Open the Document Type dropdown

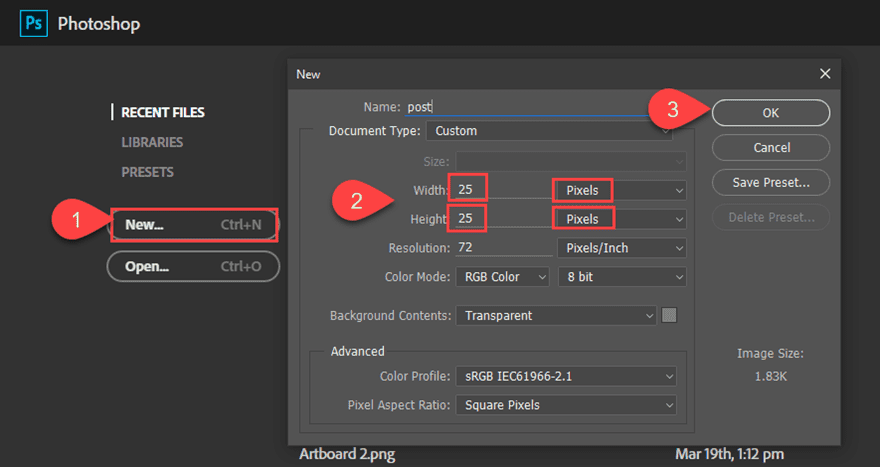click(x=549, y=131)
